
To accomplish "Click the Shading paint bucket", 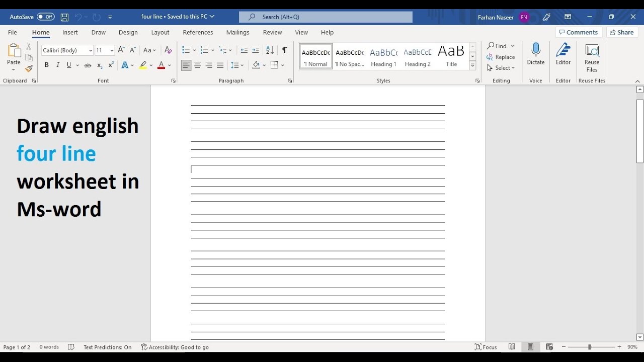I will 256,65.
